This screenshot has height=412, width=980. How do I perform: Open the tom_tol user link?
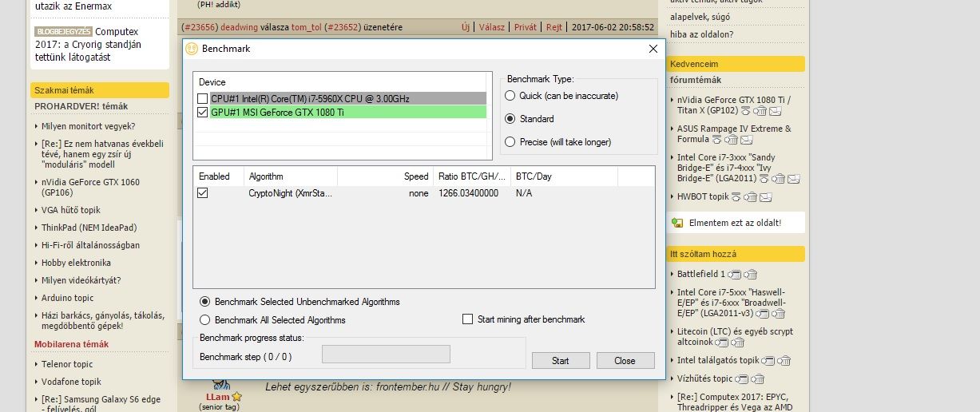tap(307, 27)
